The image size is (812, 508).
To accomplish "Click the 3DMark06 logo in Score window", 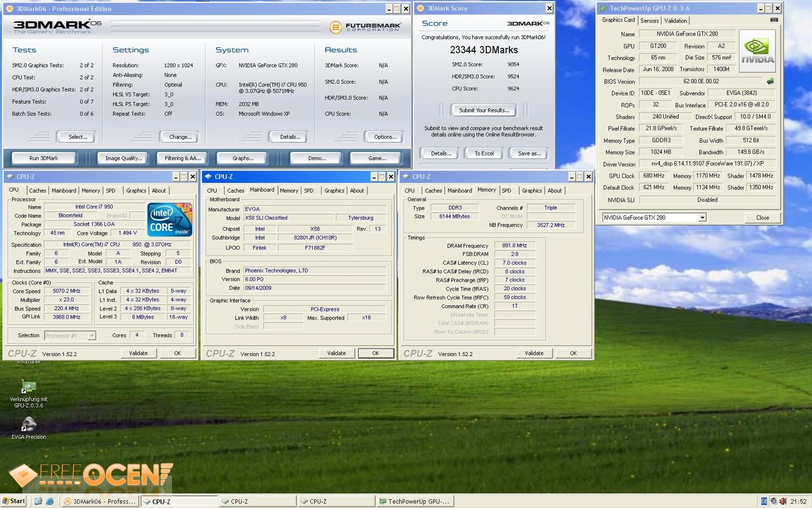I will (x=528, y=23).
